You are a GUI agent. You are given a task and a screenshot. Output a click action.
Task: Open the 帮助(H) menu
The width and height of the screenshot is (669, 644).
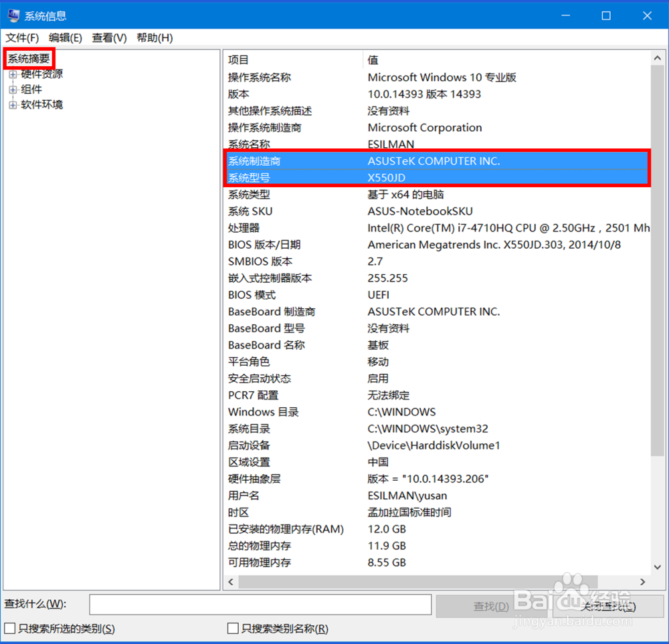(155, 38)
